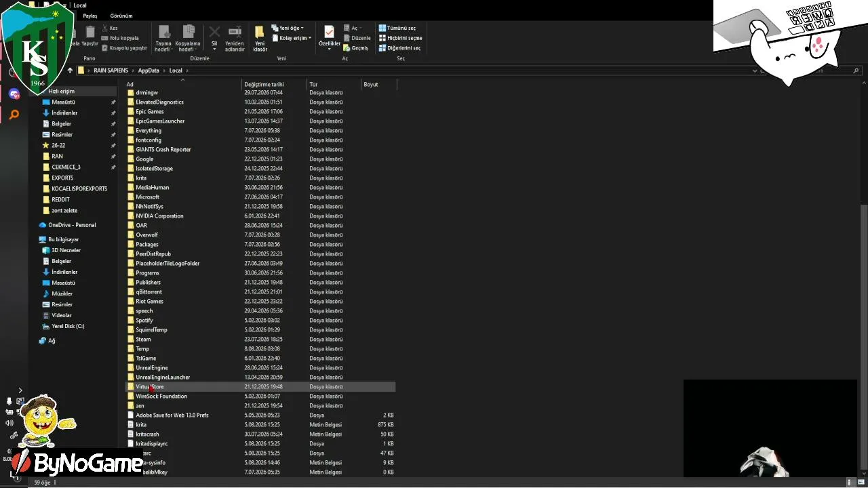Create a folder with Yeni klasör icon
The image size is (868, 488).
[x=260, y=32]
